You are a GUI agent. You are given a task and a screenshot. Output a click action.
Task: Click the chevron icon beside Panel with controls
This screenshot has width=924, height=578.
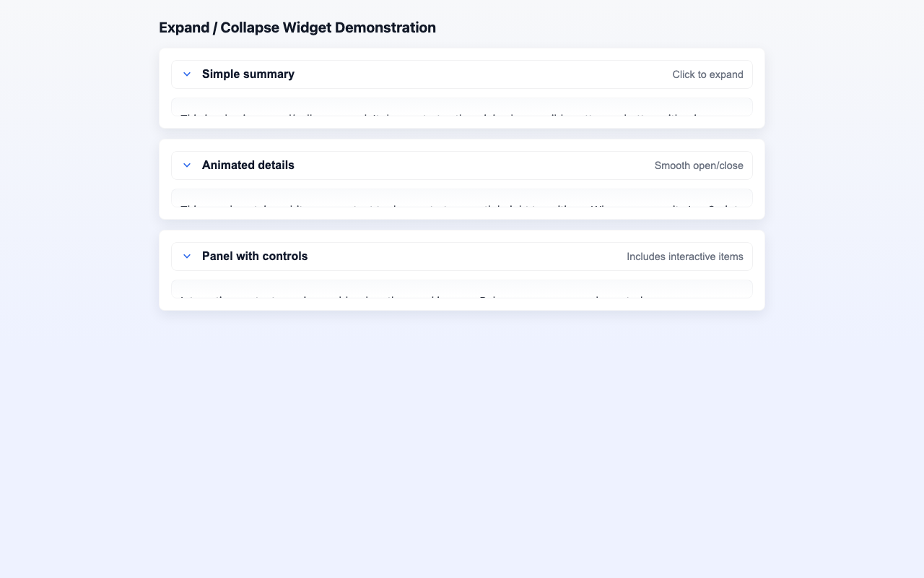point(186,256)
